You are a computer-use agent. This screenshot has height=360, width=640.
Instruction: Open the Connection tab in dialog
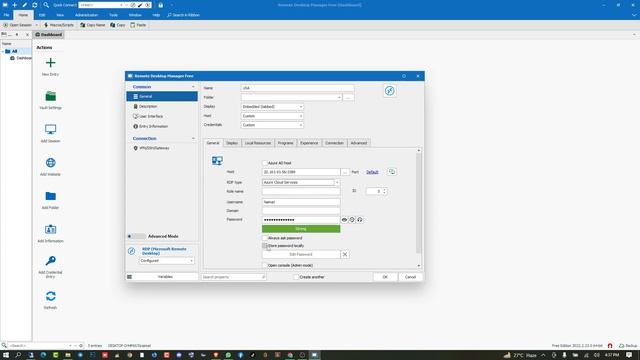[334, 143]
